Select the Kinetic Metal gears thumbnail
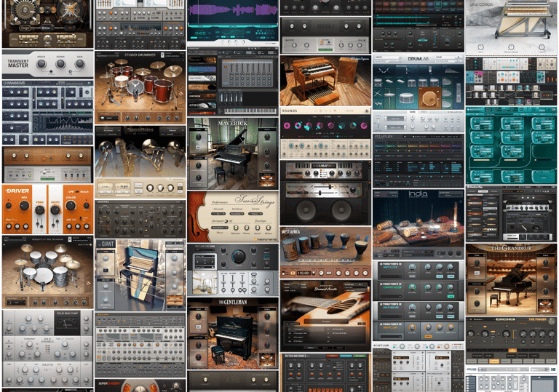Image resolution: width=559 pixels, height=392 pixels. click(48, 23)
